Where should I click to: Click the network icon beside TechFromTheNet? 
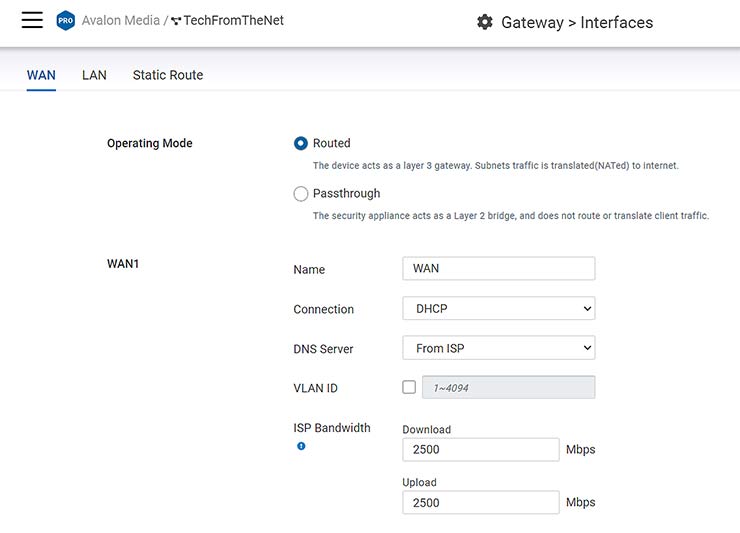(x=176, y=21)
